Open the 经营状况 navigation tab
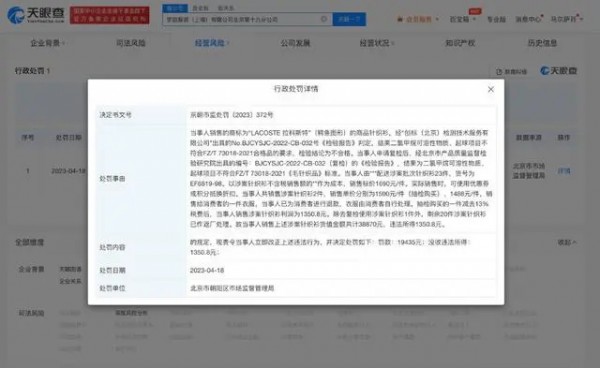600x368 pixels. 376,43
